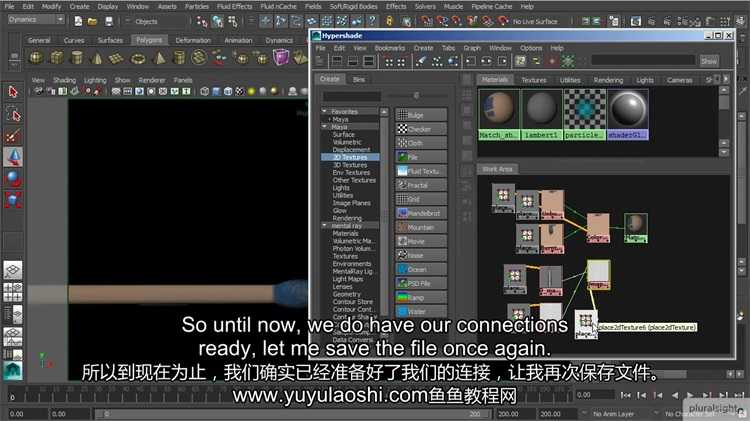
Task: Create a File texture node
Action: point(421,157)
